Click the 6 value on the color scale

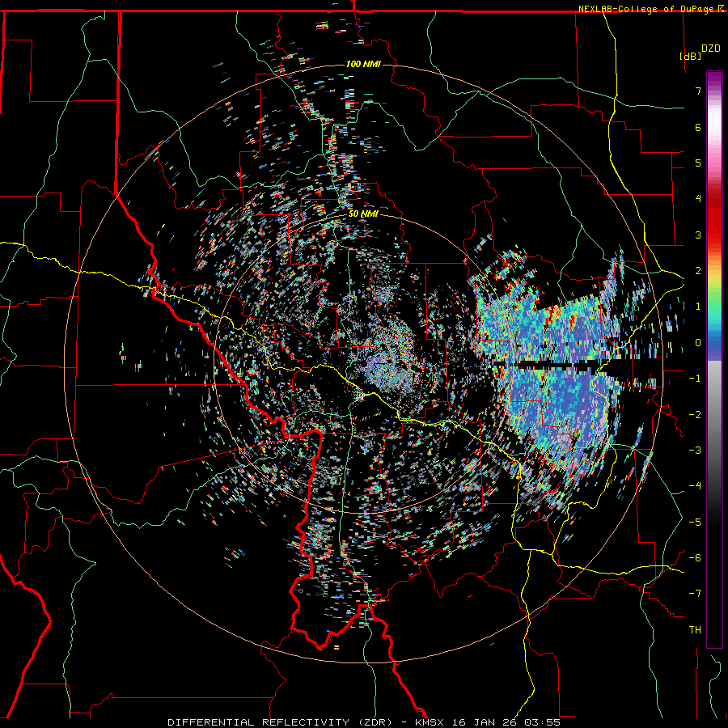(698, 127)
